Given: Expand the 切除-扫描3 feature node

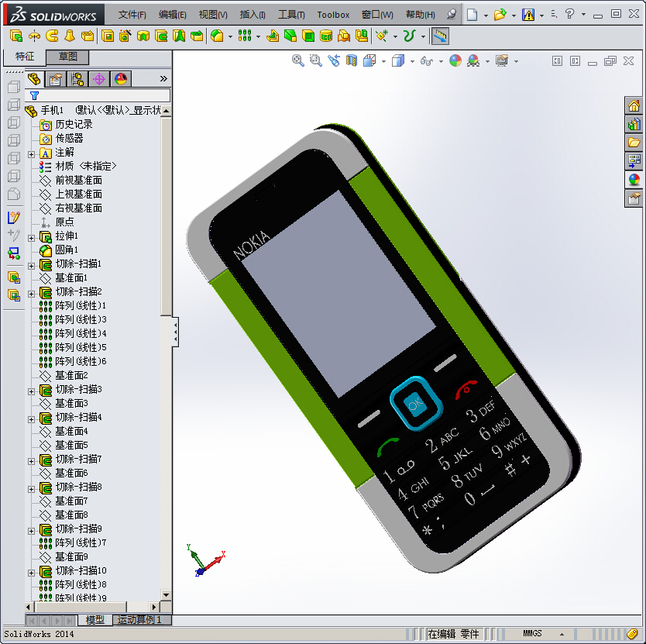Looking at the screenshot, I should [31, 391].
